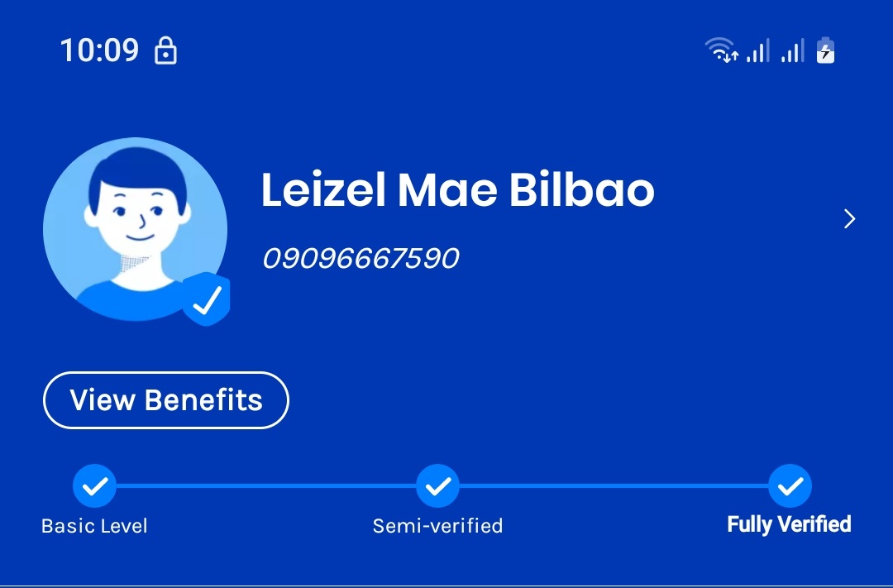Click the verified shield badge on avatar
This screenshot has width=893, height=588.
click(206, 299)
